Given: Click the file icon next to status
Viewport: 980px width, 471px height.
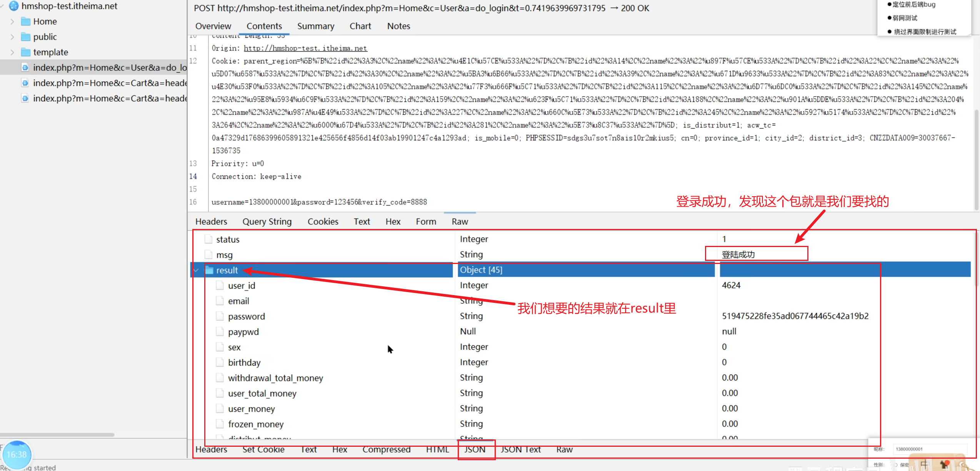Looking at the screenshot, I should 208,239.
